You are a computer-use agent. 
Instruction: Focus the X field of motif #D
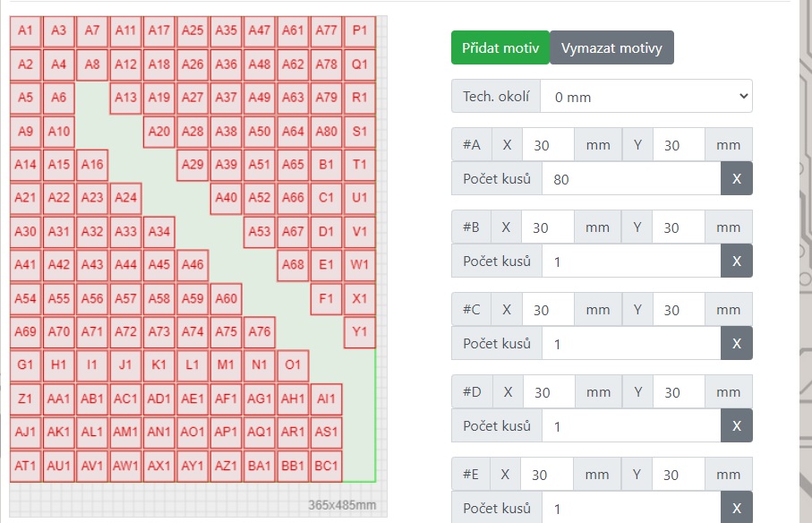point(547,392)
